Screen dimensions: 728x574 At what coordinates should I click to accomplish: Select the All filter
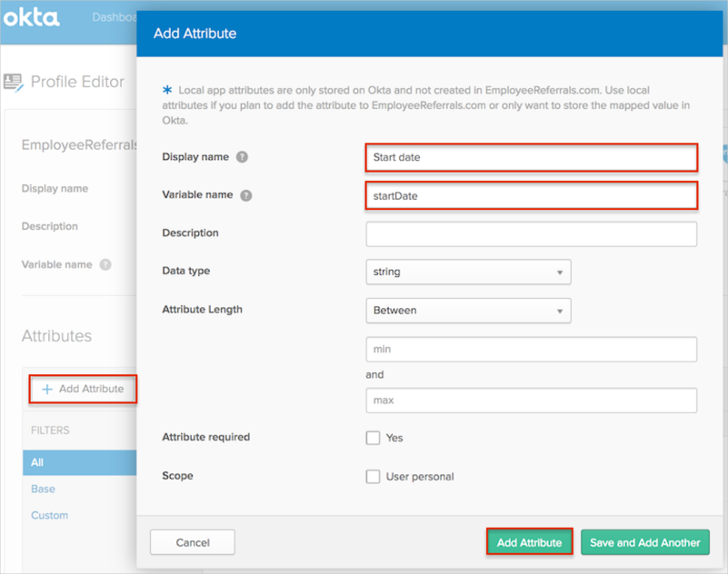pyautogui.click(x=37, y=462)
